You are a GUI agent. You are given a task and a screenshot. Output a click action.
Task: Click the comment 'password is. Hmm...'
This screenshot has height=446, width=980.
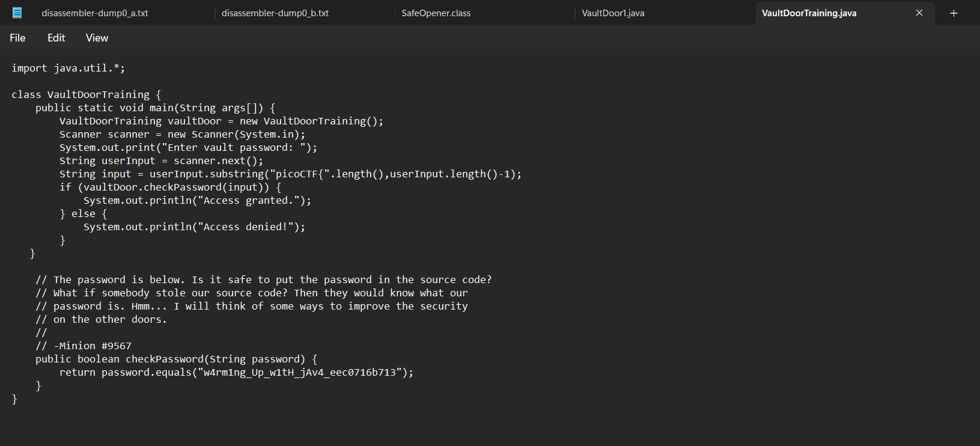(251, 306)
